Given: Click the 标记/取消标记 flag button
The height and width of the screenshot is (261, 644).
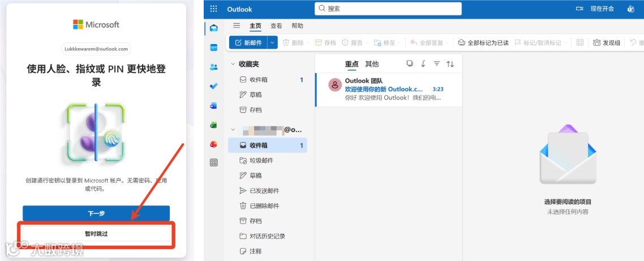Looking at the screenshot, I should pyautogui.click(x=538, y=43).
